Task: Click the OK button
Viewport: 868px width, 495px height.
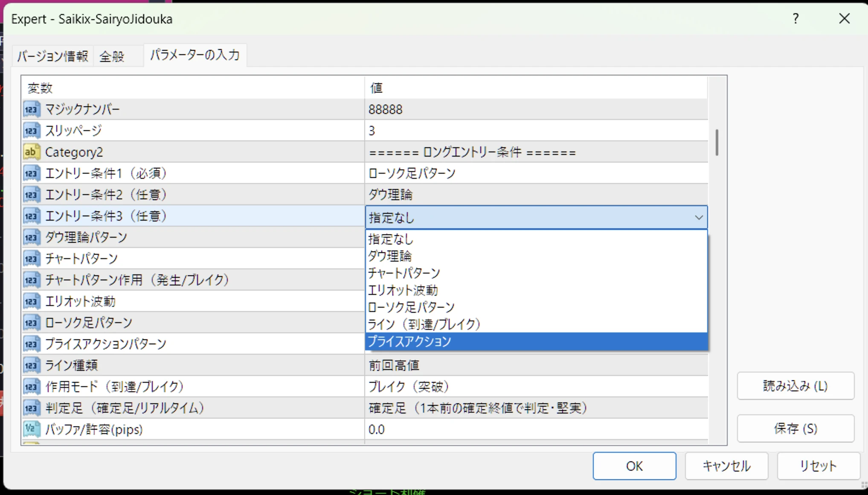Action: (x=634, y=466)
